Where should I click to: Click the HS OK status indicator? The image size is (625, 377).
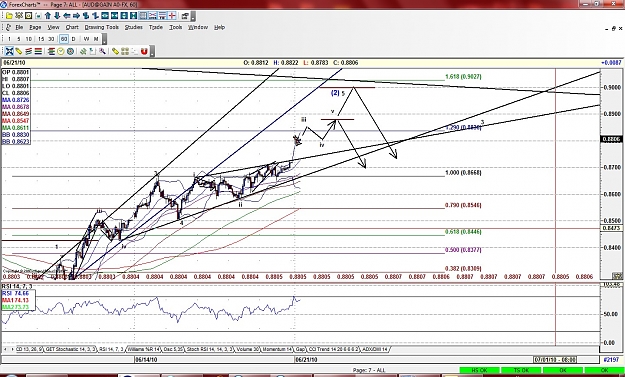(480, 371)
